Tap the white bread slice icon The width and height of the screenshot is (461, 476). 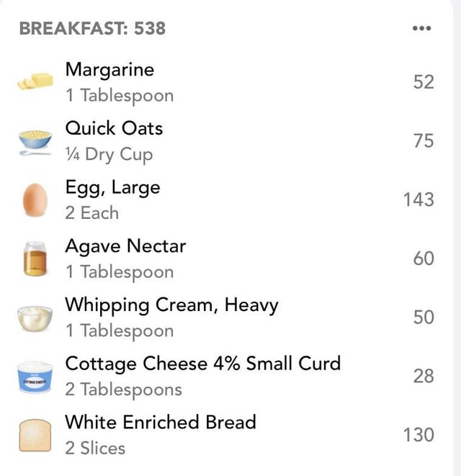click(x=35, y=436)
